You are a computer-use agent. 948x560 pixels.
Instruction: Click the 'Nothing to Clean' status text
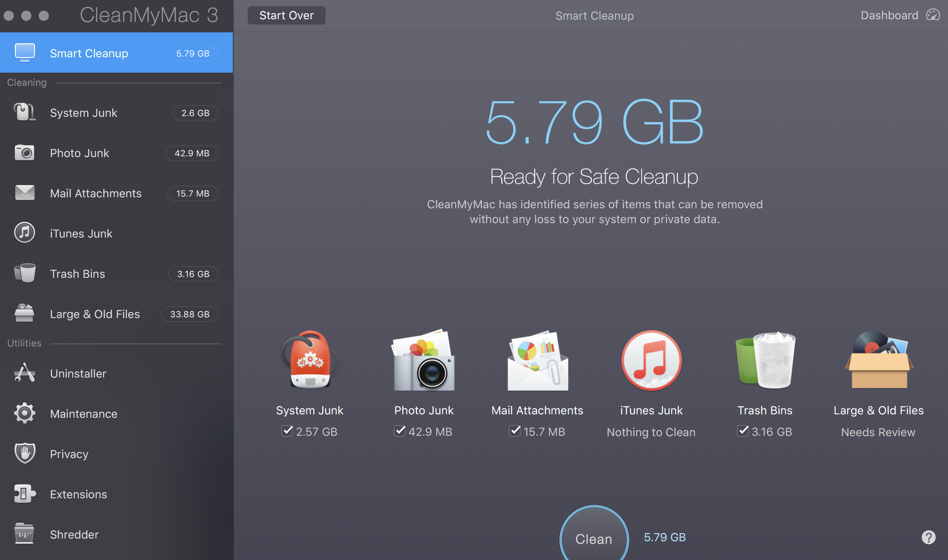click(x=651, y=432)
